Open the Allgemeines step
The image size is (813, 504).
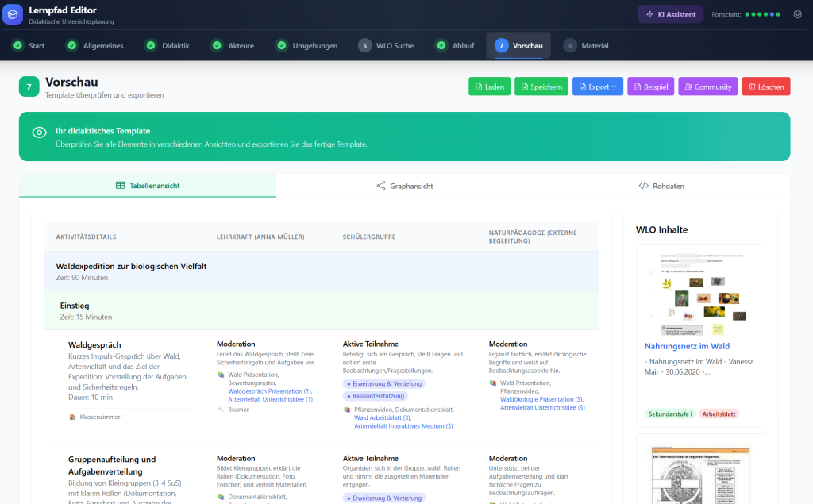pyautogui.click(x=96, y=45)
